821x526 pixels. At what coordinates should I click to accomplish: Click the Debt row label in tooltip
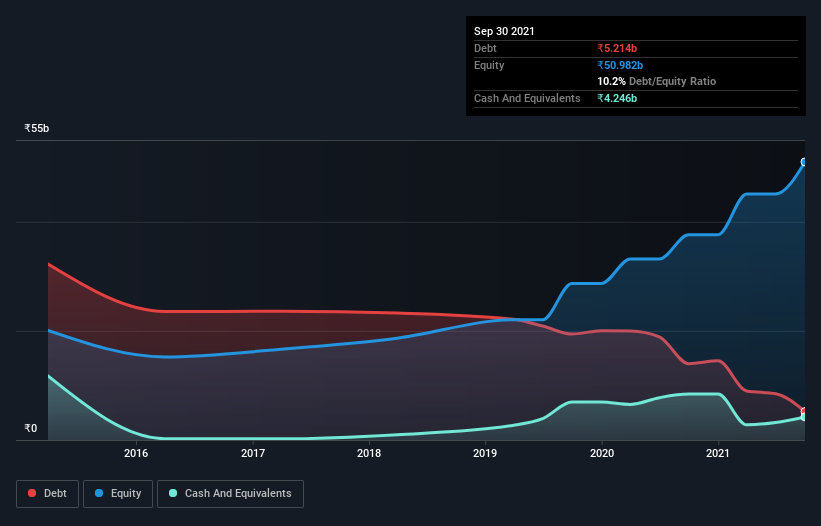pos(485,48)
